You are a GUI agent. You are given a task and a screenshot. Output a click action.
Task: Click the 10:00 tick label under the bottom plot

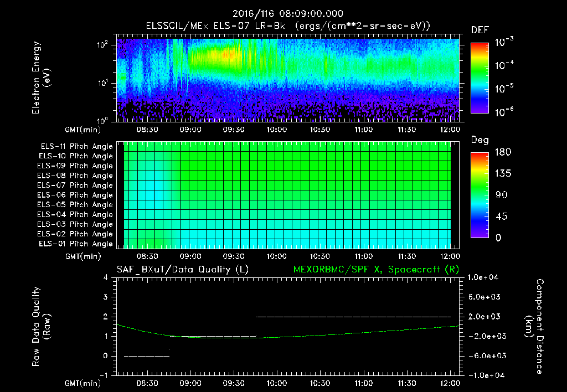coord(277,383)
